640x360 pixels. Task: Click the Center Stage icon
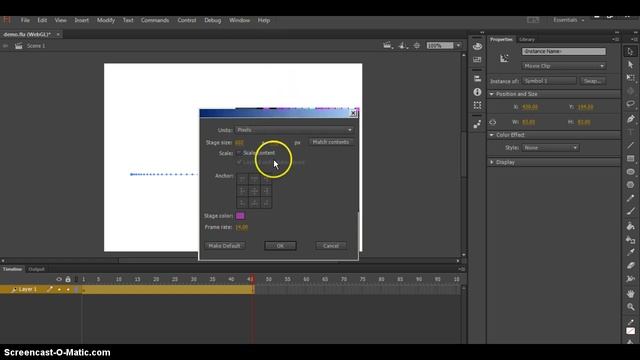(x=416, y=46)
